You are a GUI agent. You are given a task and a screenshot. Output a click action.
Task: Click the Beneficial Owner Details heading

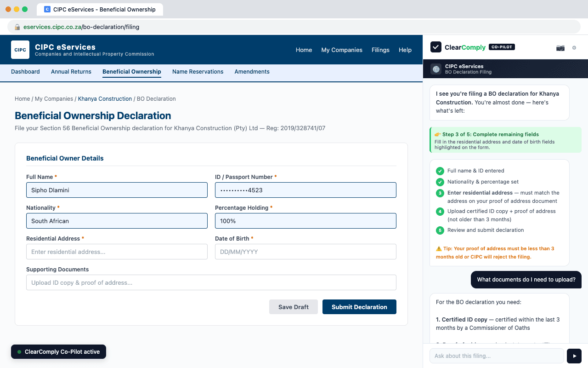65,158
